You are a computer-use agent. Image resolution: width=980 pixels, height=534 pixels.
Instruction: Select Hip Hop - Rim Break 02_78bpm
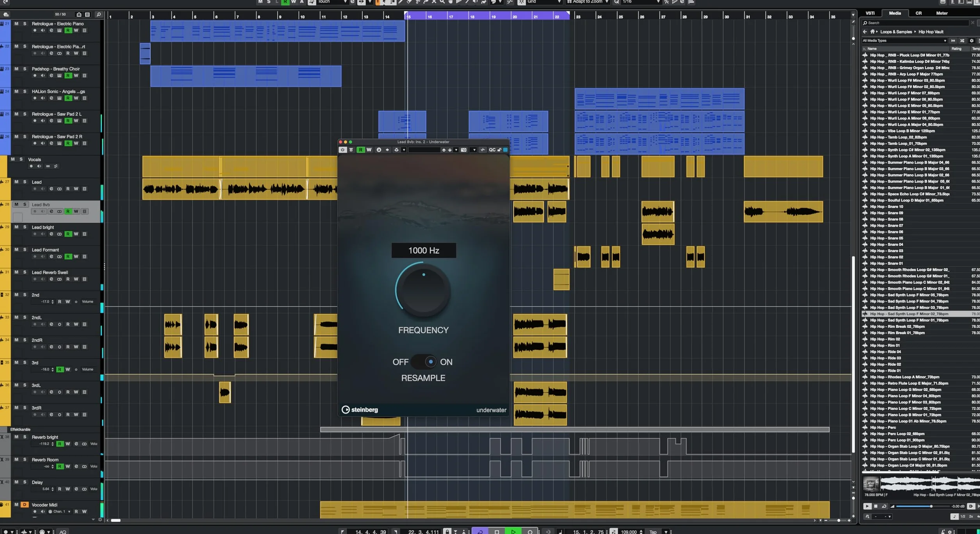[x=897, y=327]
